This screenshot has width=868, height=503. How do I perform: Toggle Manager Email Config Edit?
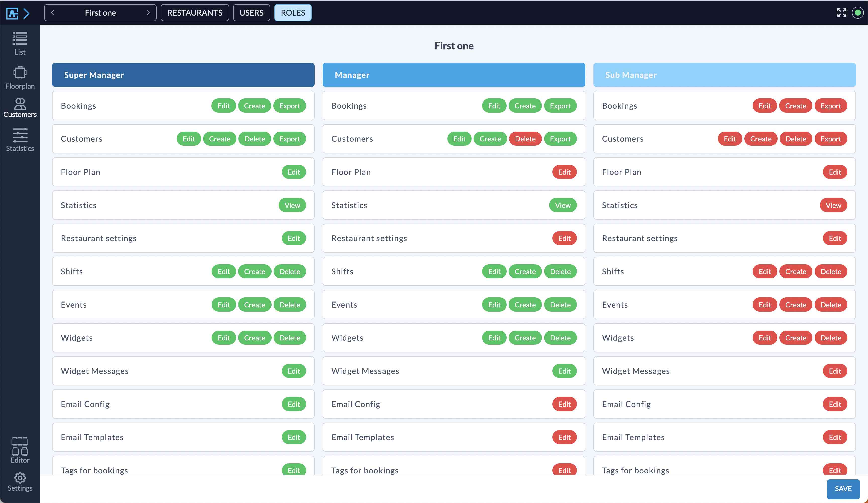[x=564, y=404]
